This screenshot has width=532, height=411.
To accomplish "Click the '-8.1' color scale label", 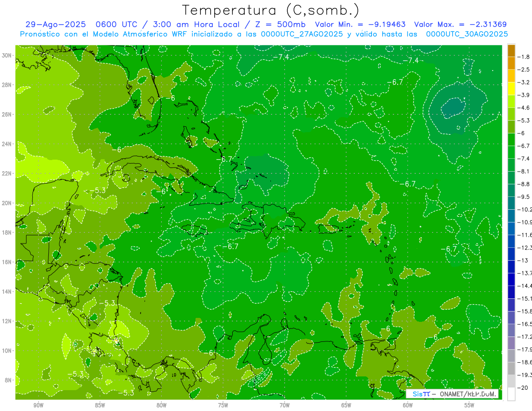I will coord(524,171).
